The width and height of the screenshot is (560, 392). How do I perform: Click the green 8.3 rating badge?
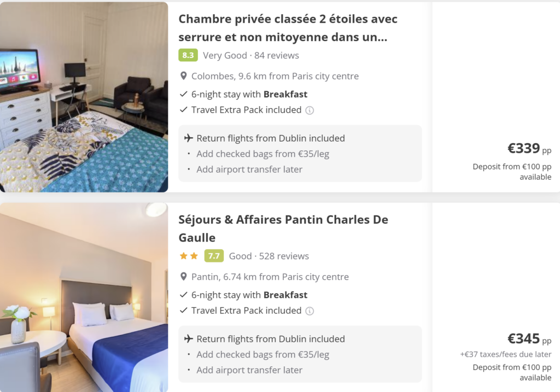click(188, 55)
